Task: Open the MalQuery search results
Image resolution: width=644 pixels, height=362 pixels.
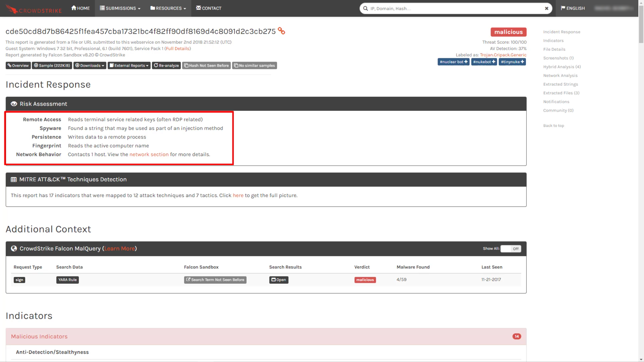Action: coord(279,280)
